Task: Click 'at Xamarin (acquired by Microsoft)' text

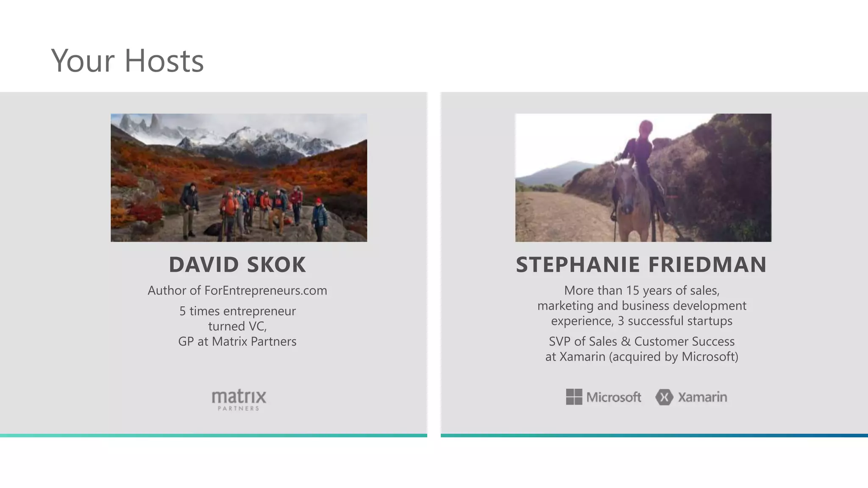Action: coord(642,357)
